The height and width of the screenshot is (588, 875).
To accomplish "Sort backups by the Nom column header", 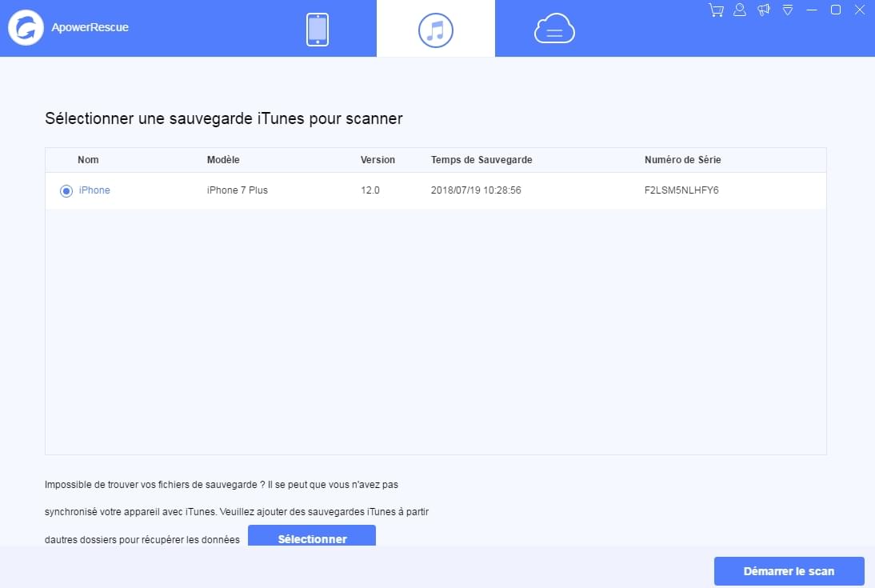I will pos(88,160).
